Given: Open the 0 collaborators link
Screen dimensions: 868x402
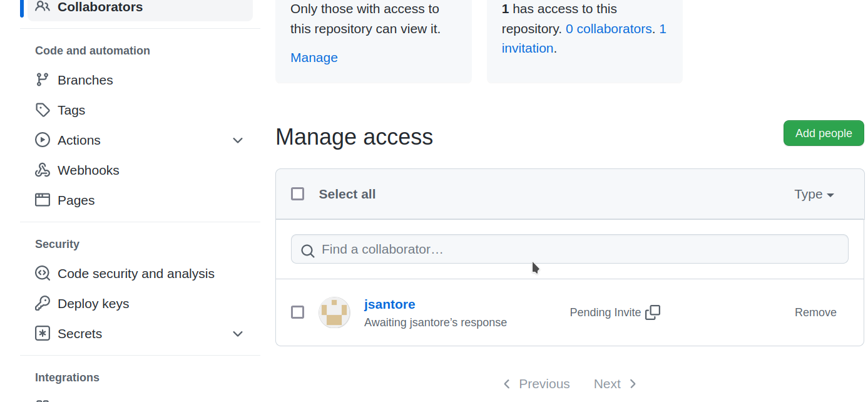Looking at the screenshot, I should [609, 29].
